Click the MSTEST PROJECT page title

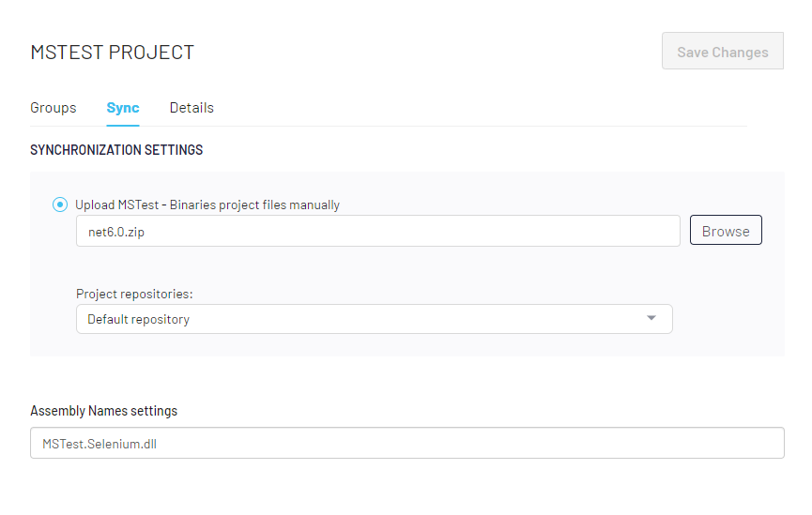(113, 53)
